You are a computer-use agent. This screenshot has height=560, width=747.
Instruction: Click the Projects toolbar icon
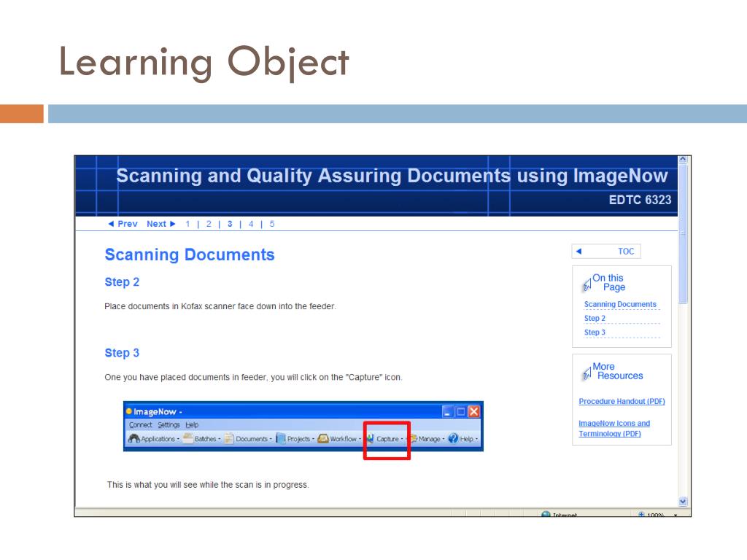coord(281,438)
